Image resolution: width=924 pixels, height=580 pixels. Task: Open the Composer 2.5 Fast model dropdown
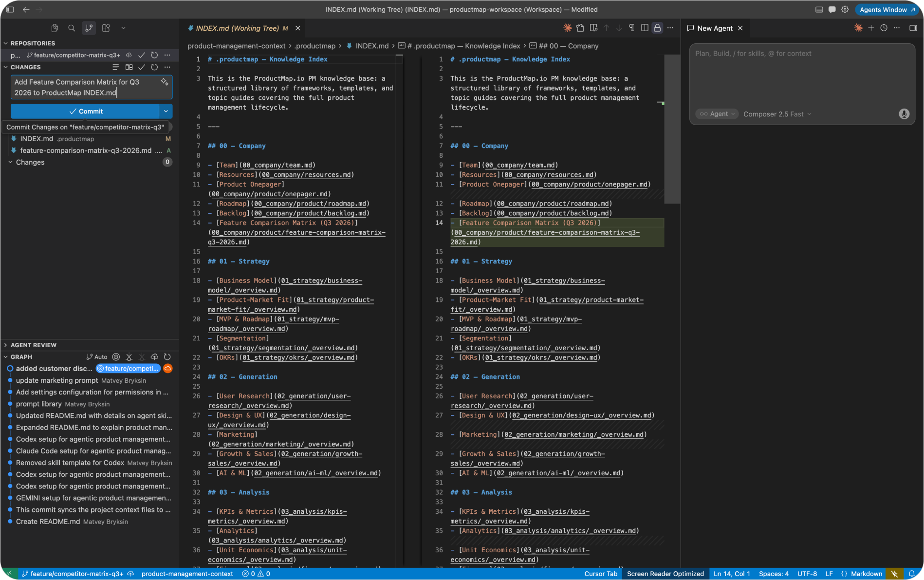tap(777, 114)
